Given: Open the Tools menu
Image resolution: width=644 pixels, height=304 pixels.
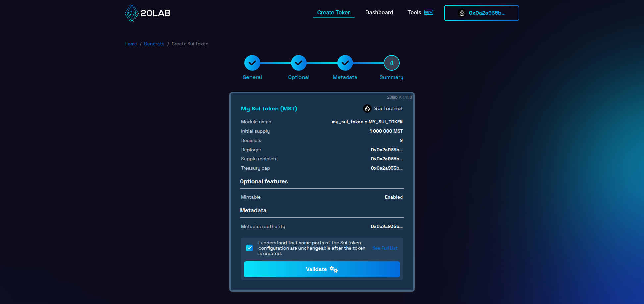Looking at the screenshot, I should pyautogui.click(x=414, y=12).
